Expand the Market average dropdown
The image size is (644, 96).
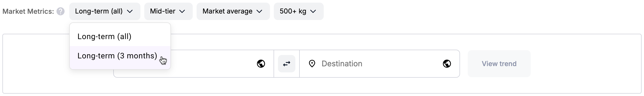pos(233,11)
